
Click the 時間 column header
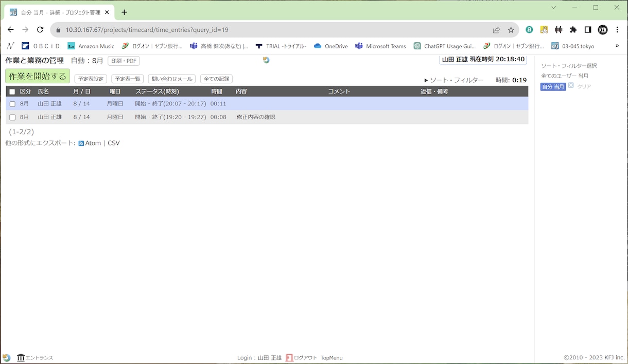pos(217,92)
